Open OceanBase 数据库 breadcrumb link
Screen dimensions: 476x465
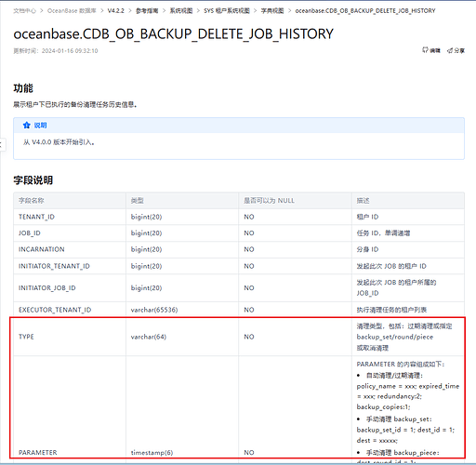click(x=72, y=11)
